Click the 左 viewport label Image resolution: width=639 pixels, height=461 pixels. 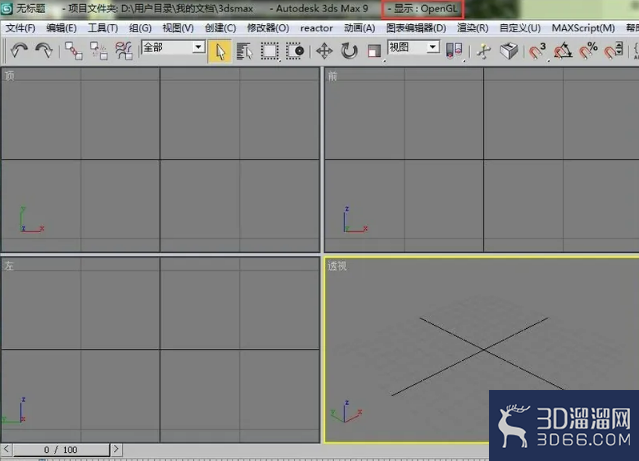(9, 266)
